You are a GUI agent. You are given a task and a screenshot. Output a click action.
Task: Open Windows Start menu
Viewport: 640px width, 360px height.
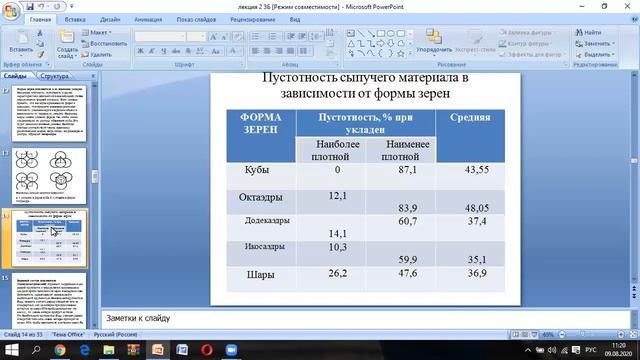12,350
